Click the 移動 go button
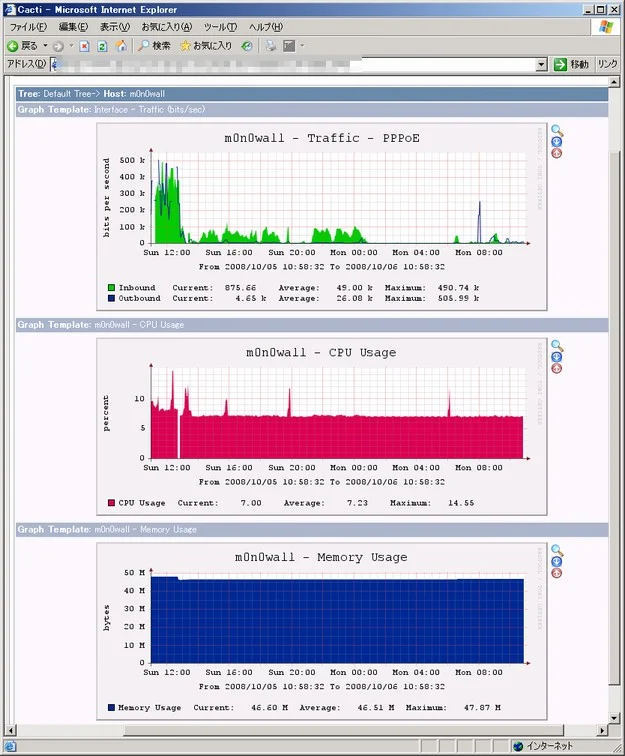This screenshot has height=756, width=625. 572,64
